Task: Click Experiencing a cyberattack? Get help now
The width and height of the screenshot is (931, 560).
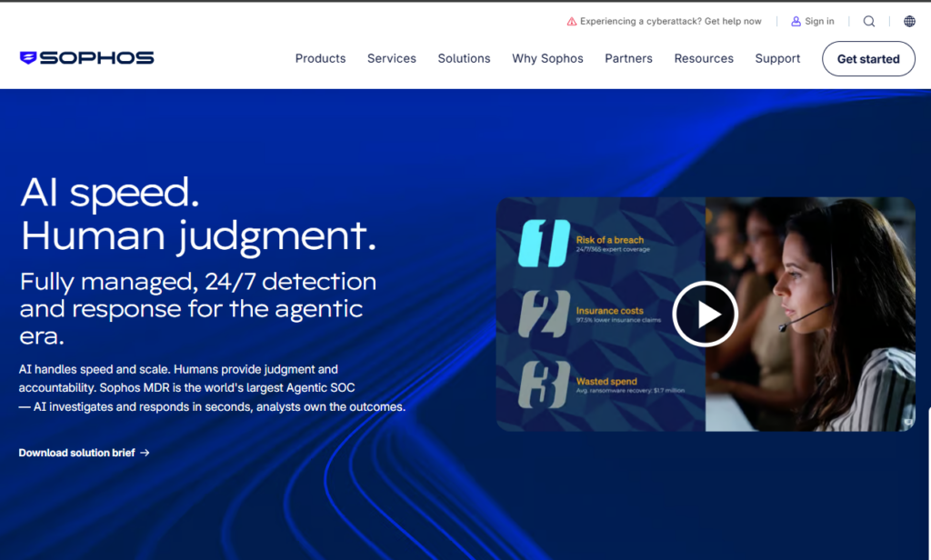Action: pos(670,22)
